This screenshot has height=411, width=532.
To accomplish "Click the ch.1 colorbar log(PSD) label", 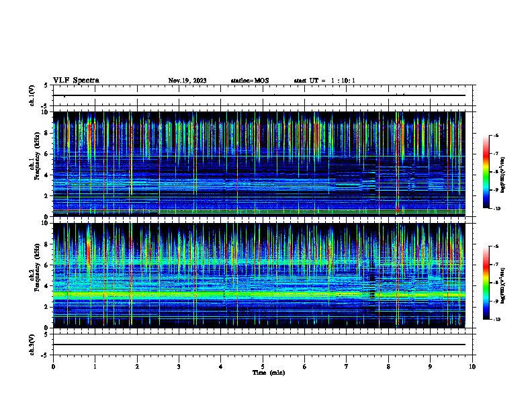I will point(503,175).
